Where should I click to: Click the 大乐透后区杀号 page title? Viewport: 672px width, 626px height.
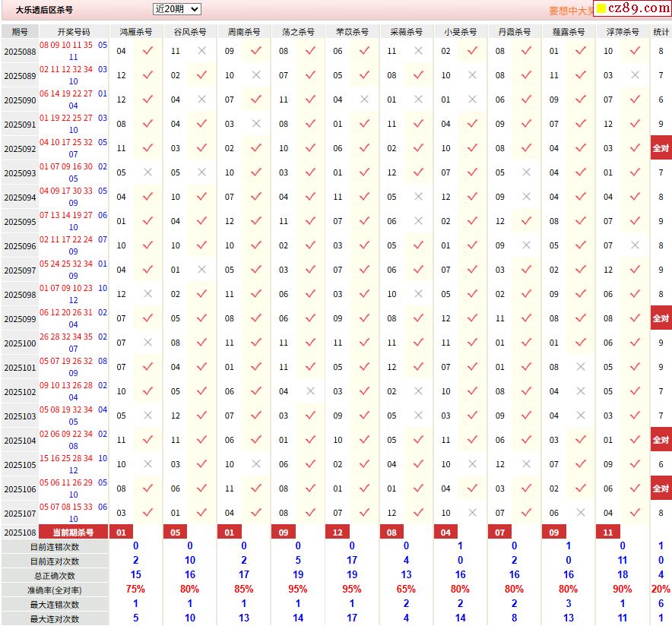(x=44, y=9)
